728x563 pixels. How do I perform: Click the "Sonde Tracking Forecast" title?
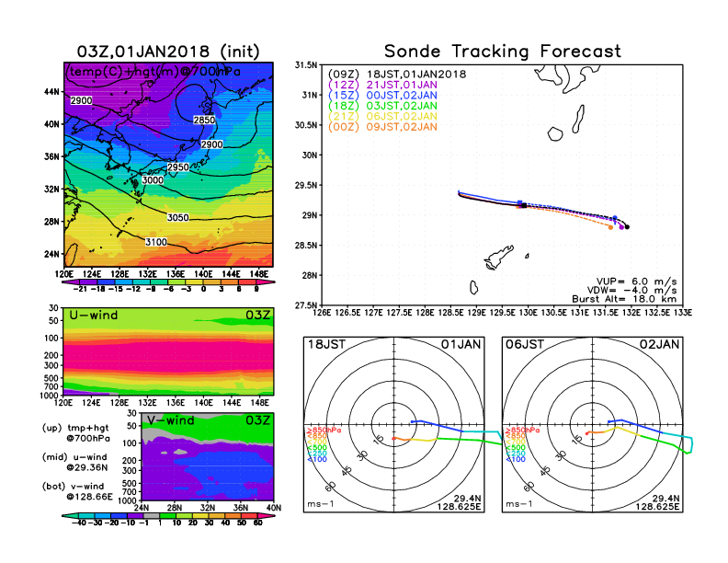[503, 52]
